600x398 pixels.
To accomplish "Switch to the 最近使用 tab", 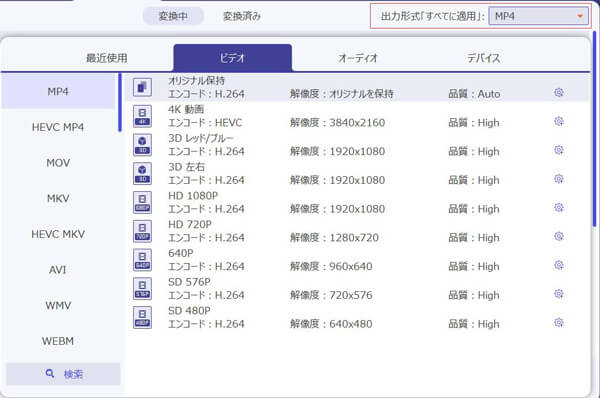I will point(106,58).
